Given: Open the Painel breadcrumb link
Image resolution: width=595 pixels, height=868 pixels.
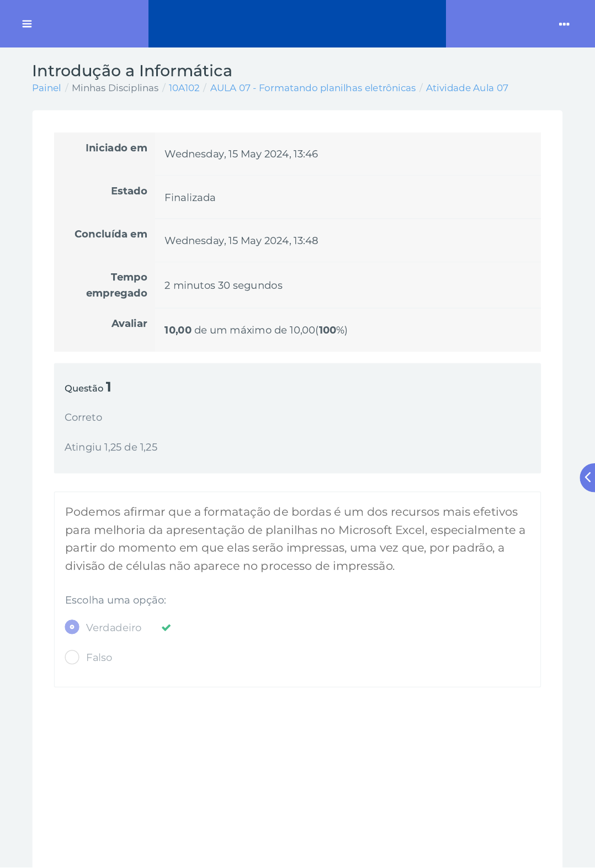Looking at the screenshot, I should tap(46, 88).
